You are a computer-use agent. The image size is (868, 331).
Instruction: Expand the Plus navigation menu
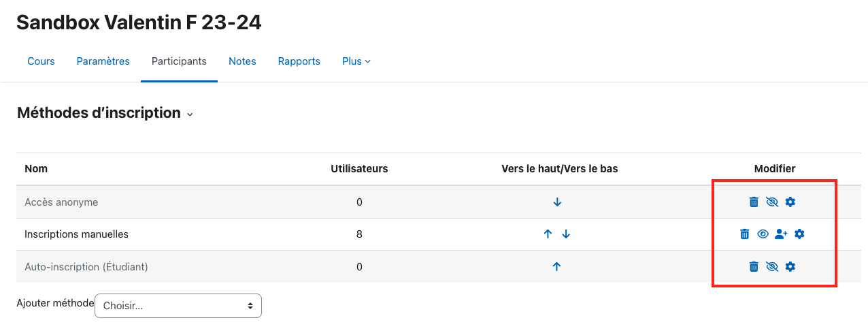click(x=356, y=61)
